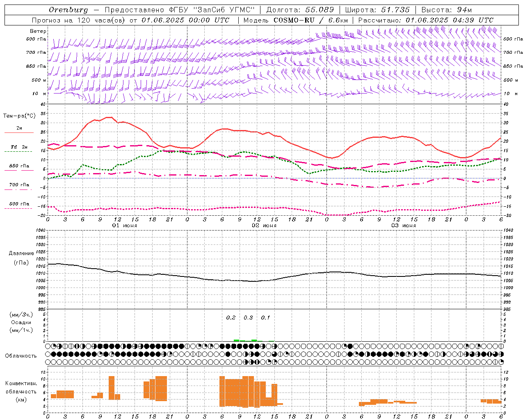
Task: Click the '2м' temperature legend entry
Action: click(x=19, y=128)
